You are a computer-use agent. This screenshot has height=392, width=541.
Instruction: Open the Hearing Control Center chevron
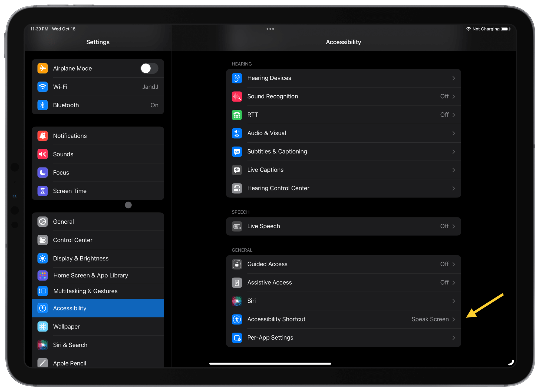(453, 188)
